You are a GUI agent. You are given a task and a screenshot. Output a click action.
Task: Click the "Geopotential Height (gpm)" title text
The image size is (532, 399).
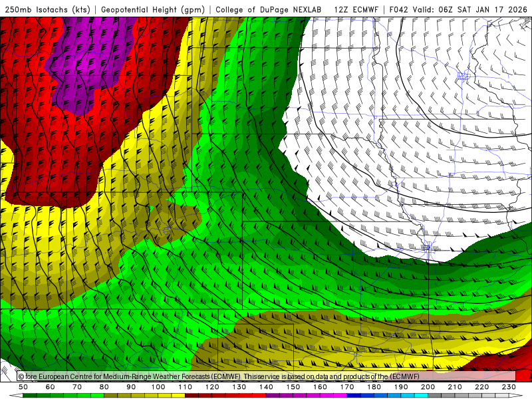(x=153, y=10)
